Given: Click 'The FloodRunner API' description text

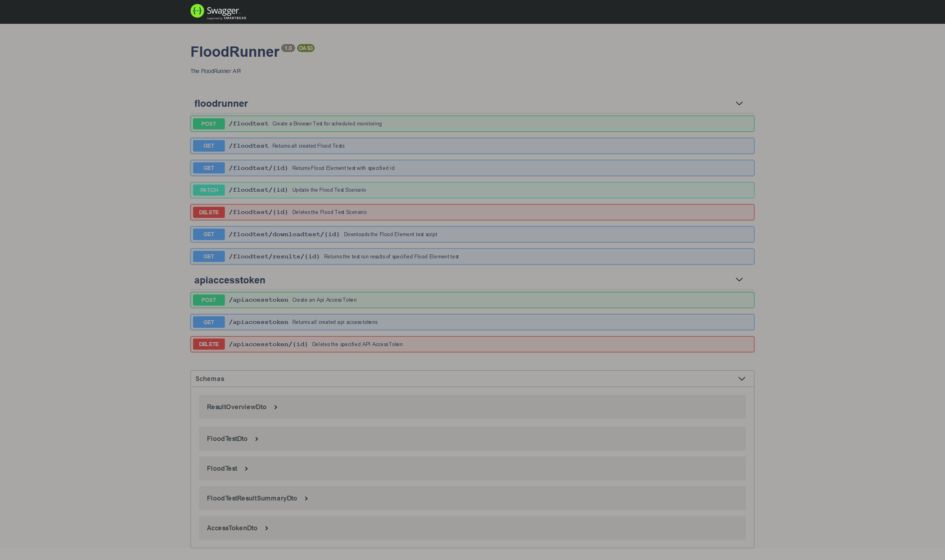Looking at the screenshot, I should (x=215, y=71).
